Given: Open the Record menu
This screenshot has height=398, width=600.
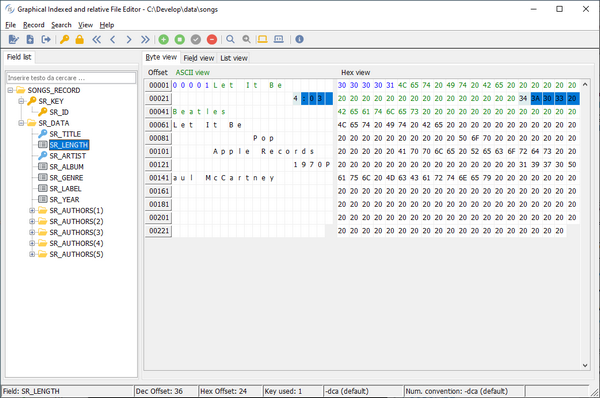Looking at the screenshot, I should click(x=34, y=25).
